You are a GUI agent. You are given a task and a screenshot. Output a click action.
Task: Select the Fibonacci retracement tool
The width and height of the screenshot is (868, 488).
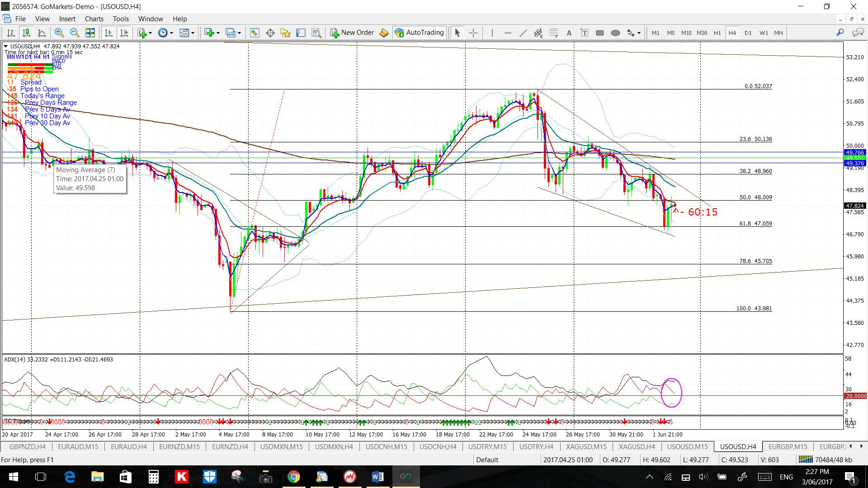[554, 33]
